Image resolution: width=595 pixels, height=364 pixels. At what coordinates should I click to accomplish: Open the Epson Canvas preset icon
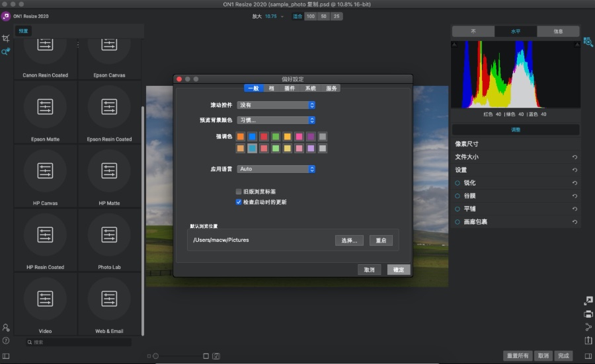tap(109, 46)
